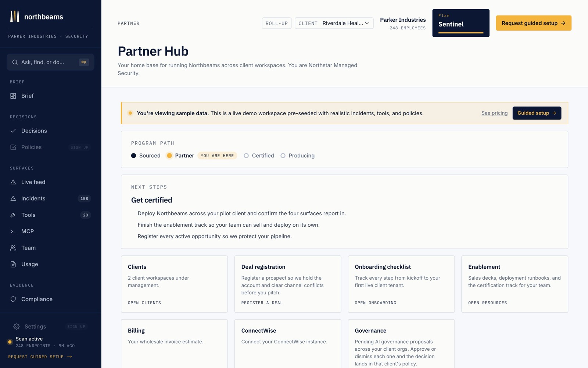Click the search magnifier icon
The image size is (588, 368).
pyautogui.click(x=15, y=62)
